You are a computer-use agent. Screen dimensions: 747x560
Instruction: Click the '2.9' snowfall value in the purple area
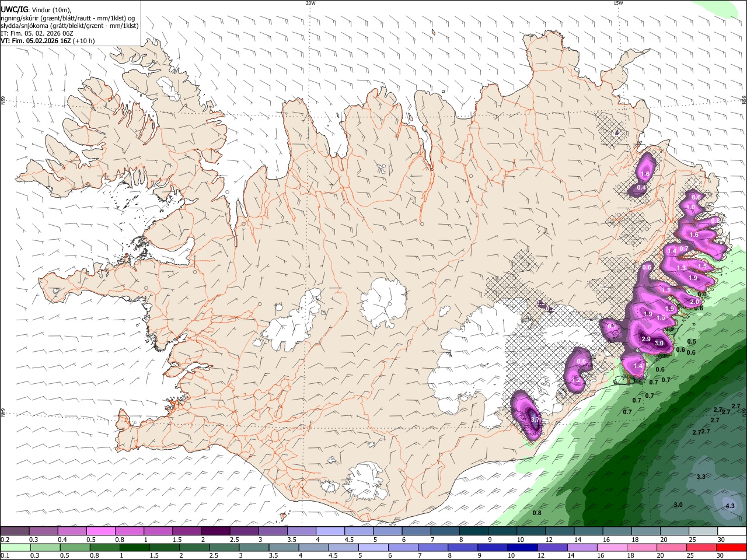(x=645, y=339)
